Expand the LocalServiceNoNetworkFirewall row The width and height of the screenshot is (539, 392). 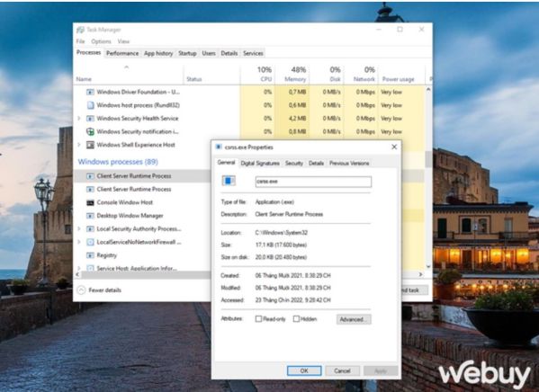[79, 242]
